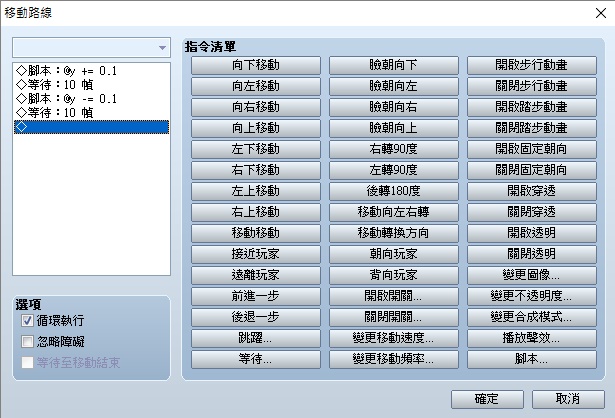615x418 pixels.
Task: Open the 播放聲效... dialog
Action: click(532, 338)
